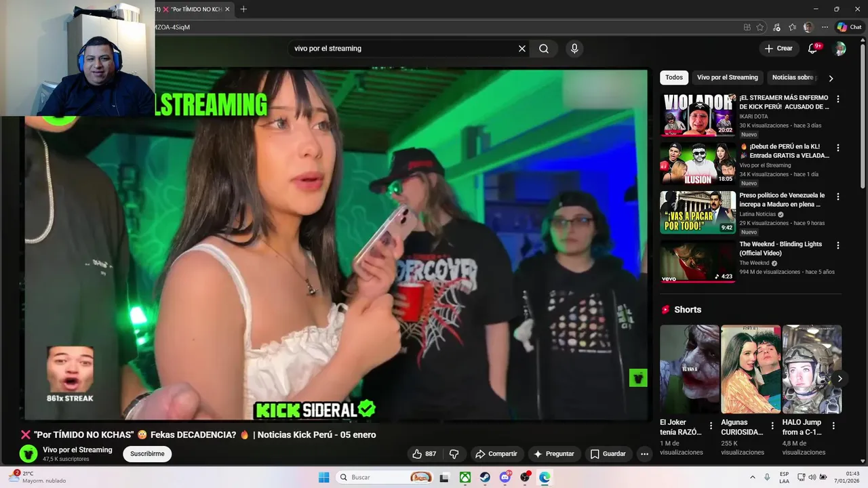
Task: Open the IKARI DOTA channel link
Action: tap(753, 117)
